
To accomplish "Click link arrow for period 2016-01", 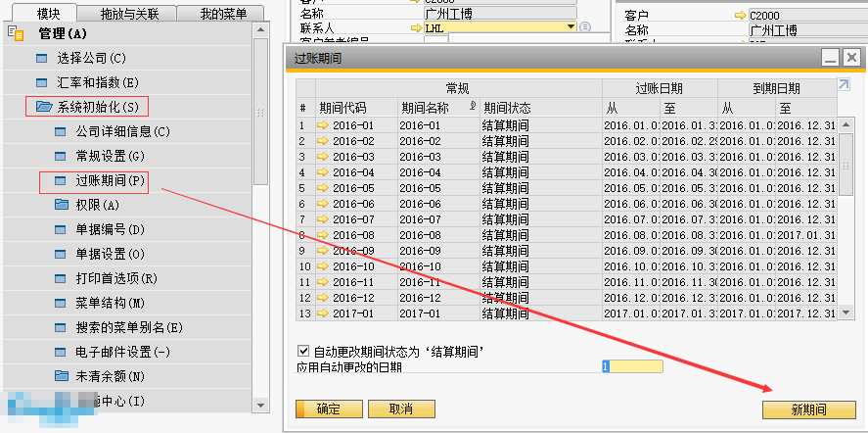I will 323,125.
